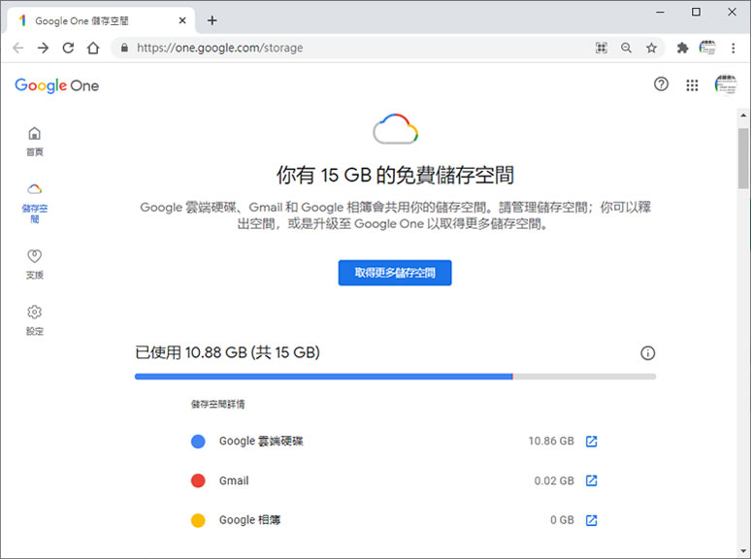752x560 pixels.
Task: Maximize the Chrome window
Action: click(x=696, y=12)
